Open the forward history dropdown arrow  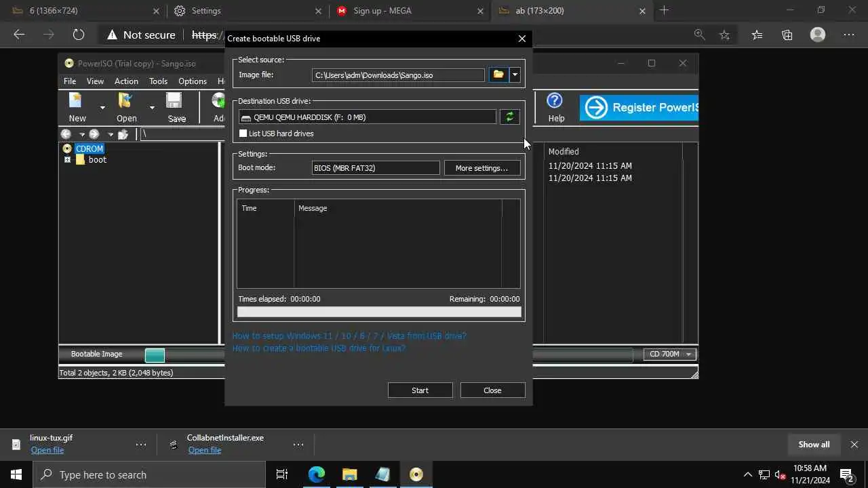click(110, 134)
